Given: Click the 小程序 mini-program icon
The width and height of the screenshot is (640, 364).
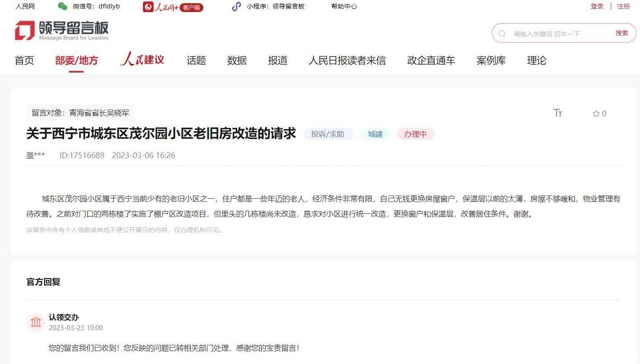Looking at the screenshot, I should tap(236, 7).
